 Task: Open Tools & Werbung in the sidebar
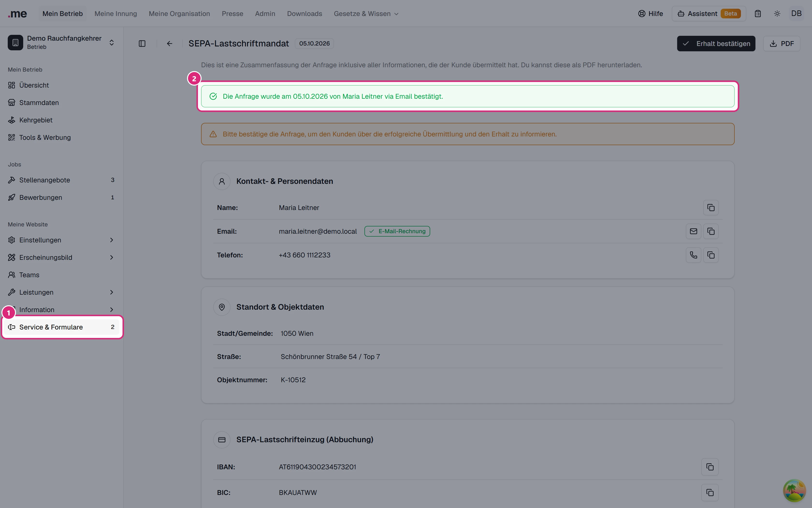click(62, 137)
